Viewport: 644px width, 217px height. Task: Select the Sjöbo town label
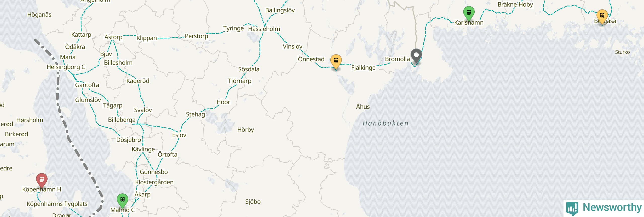(253, 202)
